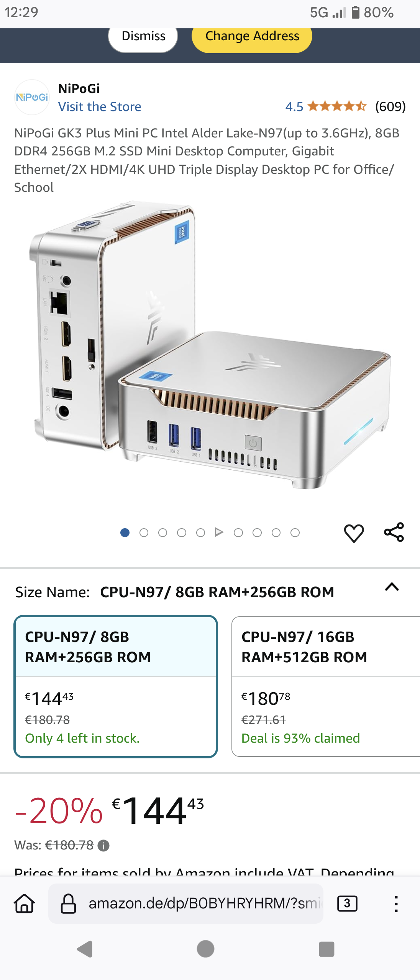Open the main mini PC product image

click(210, 345)
